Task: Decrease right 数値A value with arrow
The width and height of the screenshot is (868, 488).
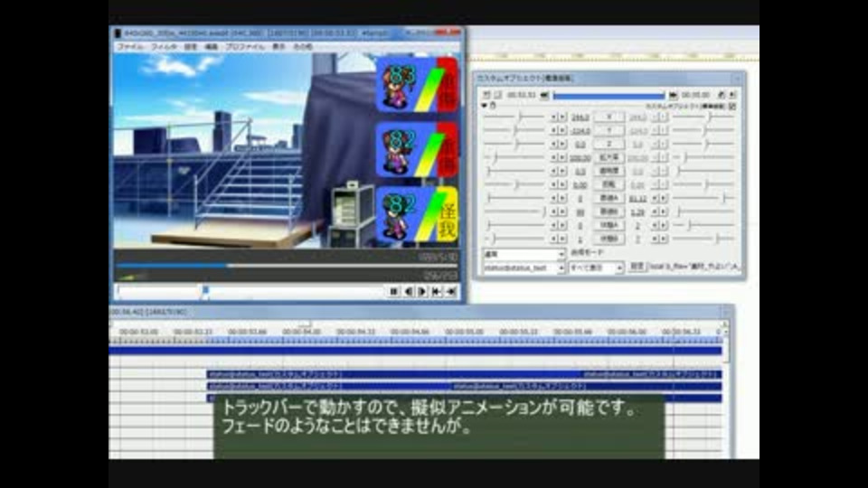Action: click(x=655, y=198)
